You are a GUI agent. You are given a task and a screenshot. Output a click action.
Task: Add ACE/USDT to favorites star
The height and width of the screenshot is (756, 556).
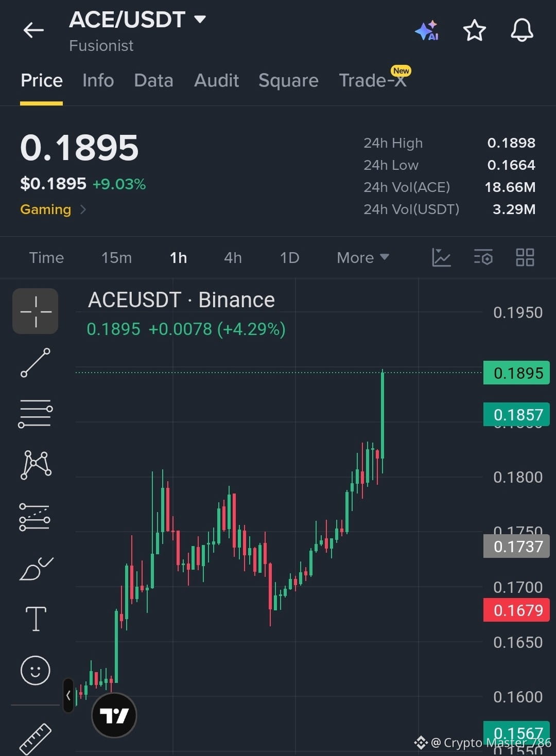(x=474, y=30)
